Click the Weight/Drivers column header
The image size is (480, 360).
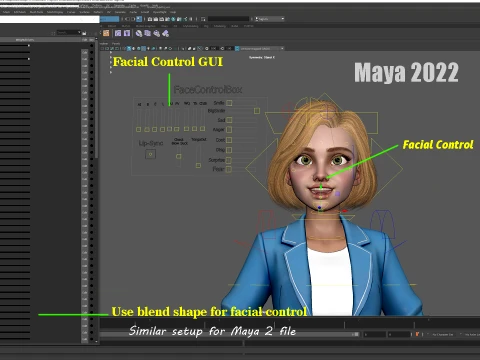pos(25,40)
